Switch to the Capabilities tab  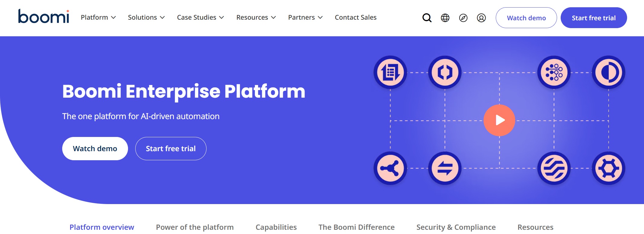(276, 227)
